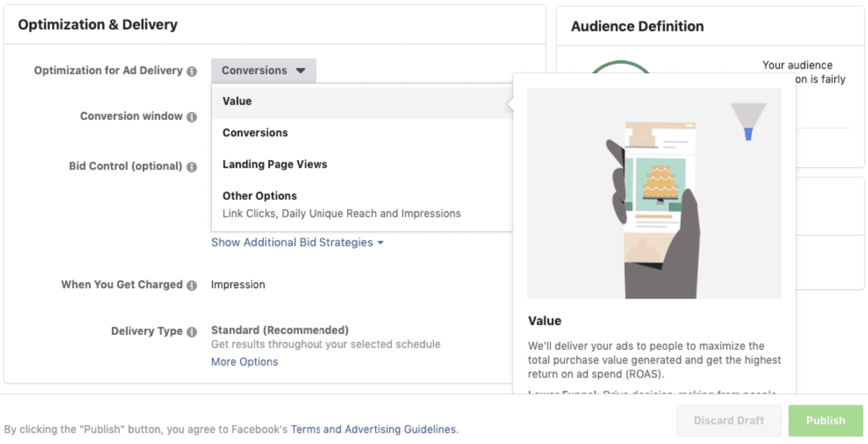Click the Audience Definition heading

tap(637, 27)
